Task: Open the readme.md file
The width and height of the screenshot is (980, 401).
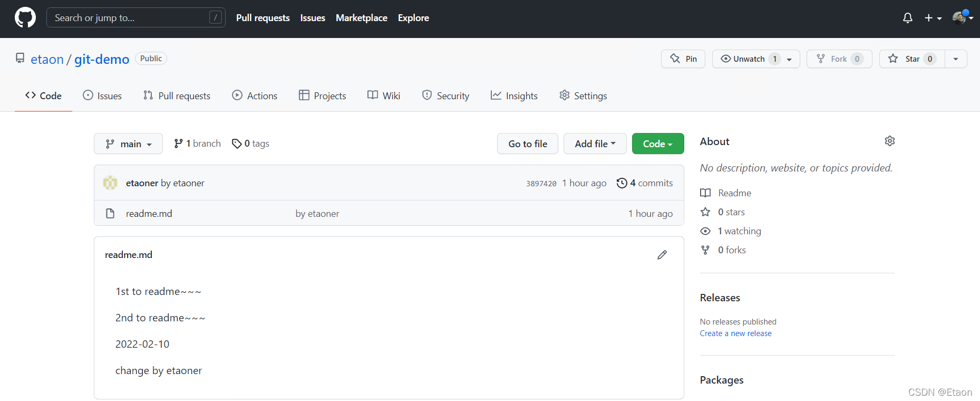Action: pos(149,214)
